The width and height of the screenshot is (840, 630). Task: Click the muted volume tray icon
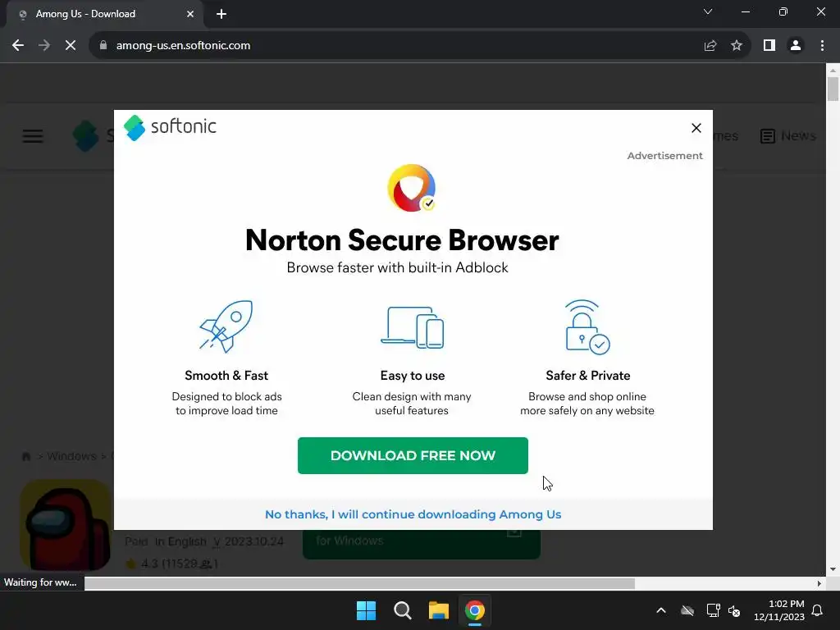point(734,610)
